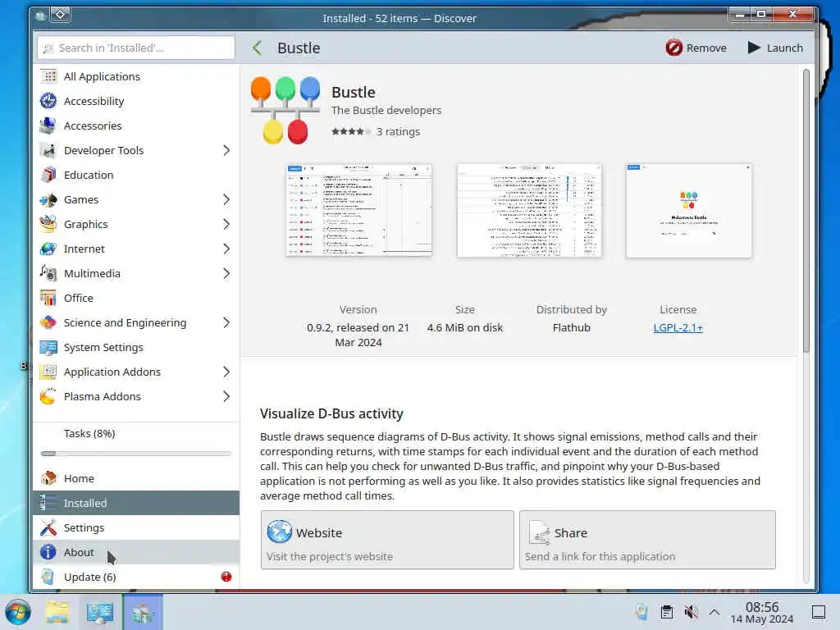Open the second Bustle screenshot thumbnail
The image size is (840, 630).
pyautogui.click(x=529, y=210)
